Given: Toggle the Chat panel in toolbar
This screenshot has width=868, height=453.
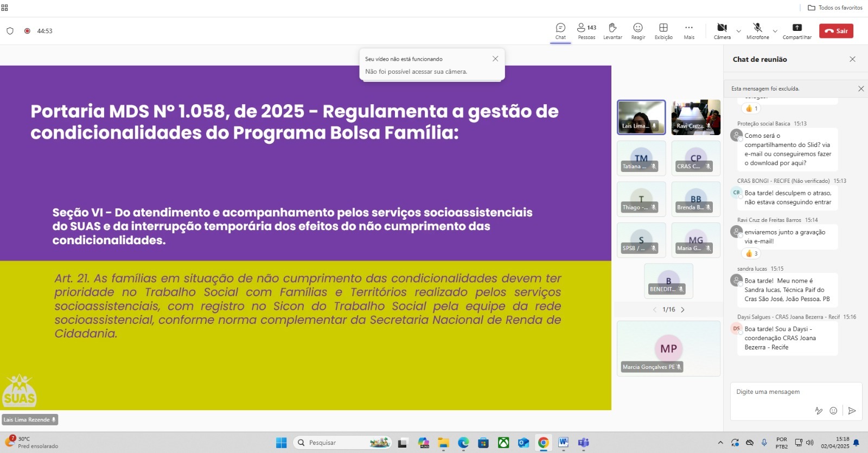Looking at the screenshot, I should pos(560,31).
